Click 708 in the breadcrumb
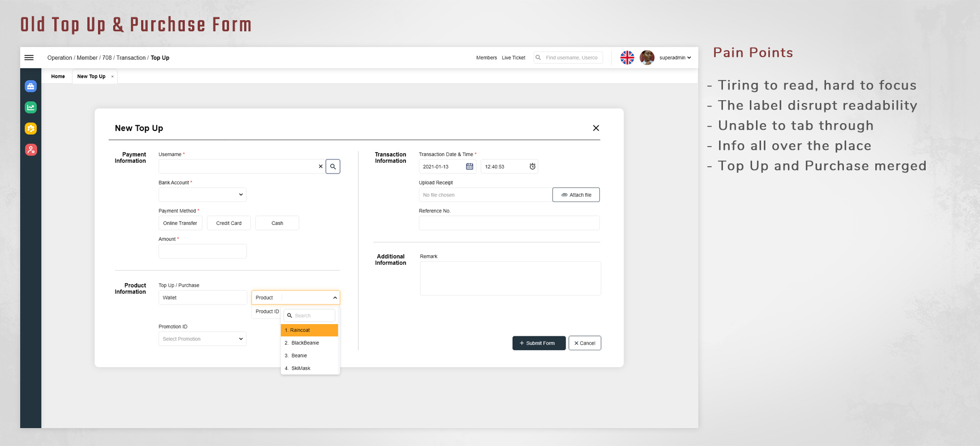 tap(107, 58)
